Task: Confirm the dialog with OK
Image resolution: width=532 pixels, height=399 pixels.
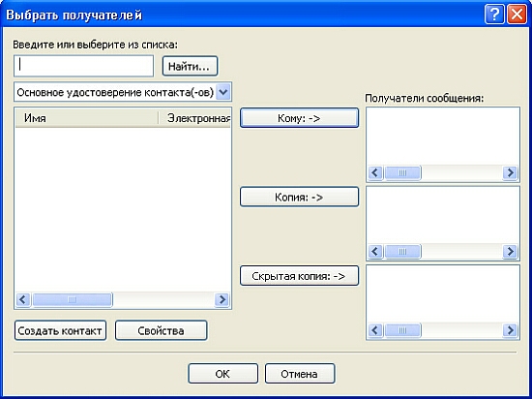Action: 222,374
